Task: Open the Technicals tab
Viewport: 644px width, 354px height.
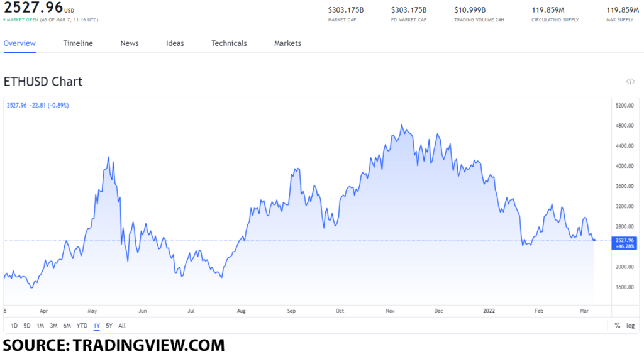Action: pos(229,43)
